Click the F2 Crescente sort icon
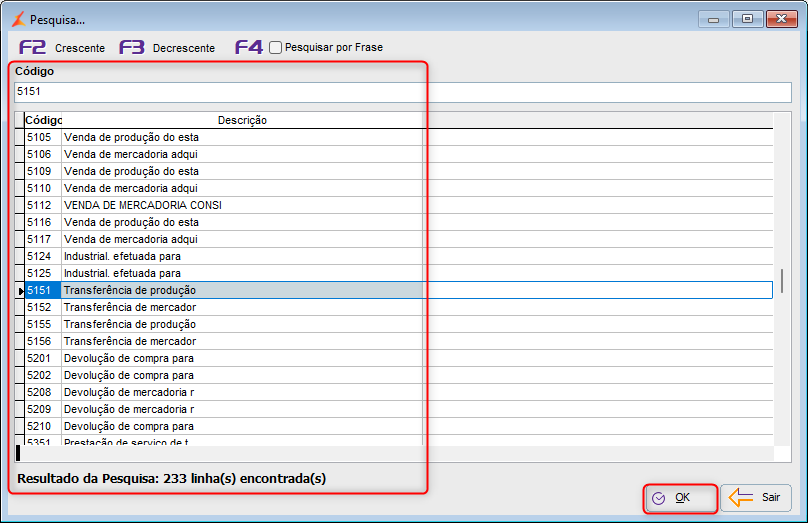 click(32, 47)
